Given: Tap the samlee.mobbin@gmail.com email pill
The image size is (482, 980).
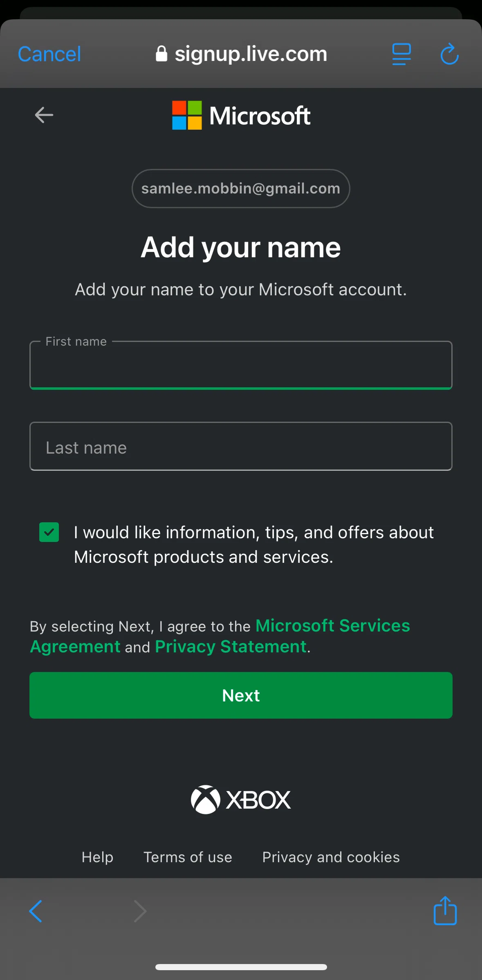Looking at the screenshot, I should (241, 189).
